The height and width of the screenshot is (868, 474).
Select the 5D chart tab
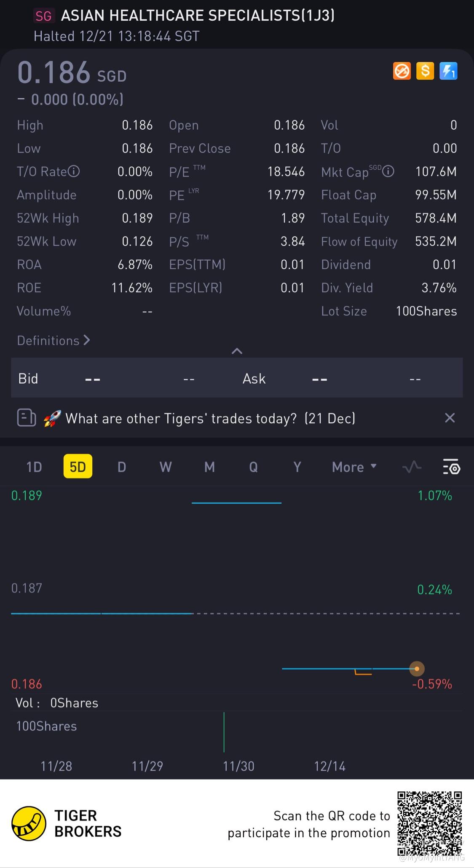78,467
